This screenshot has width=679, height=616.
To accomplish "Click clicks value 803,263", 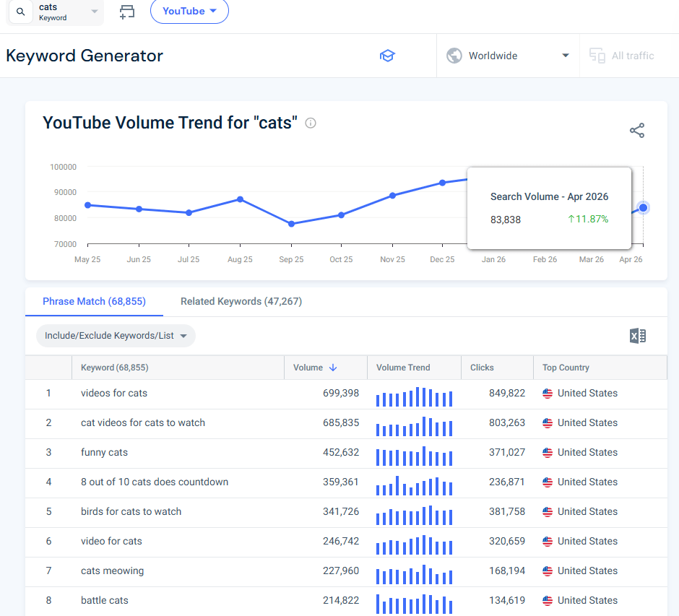I will pos(506,422).
